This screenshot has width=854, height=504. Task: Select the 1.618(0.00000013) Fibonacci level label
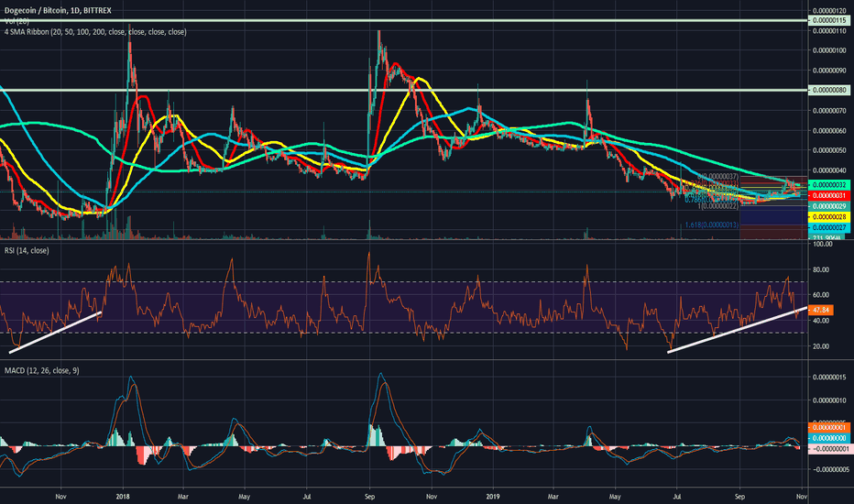tap(711, 225)
